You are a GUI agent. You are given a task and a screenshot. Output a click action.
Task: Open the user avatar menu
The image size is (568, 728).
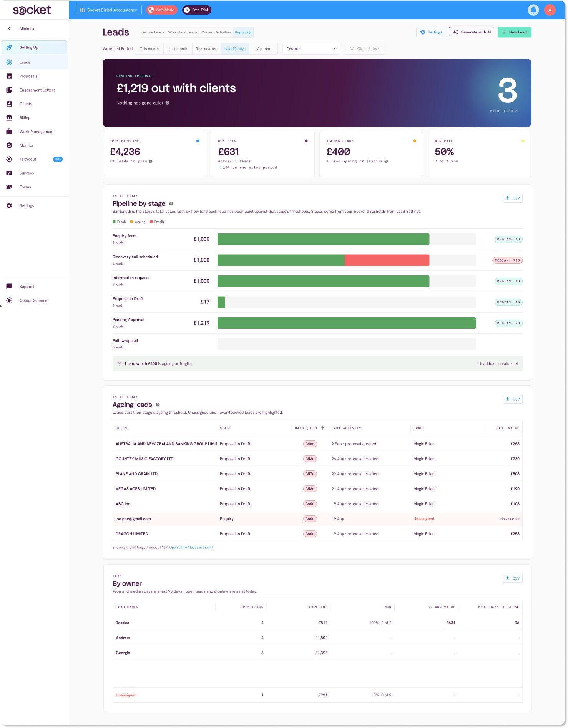pyautogui.click(x=550, y=10)
